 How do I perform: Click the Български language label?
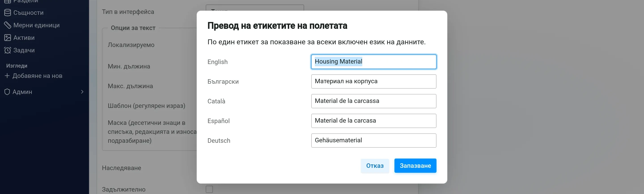223,82
